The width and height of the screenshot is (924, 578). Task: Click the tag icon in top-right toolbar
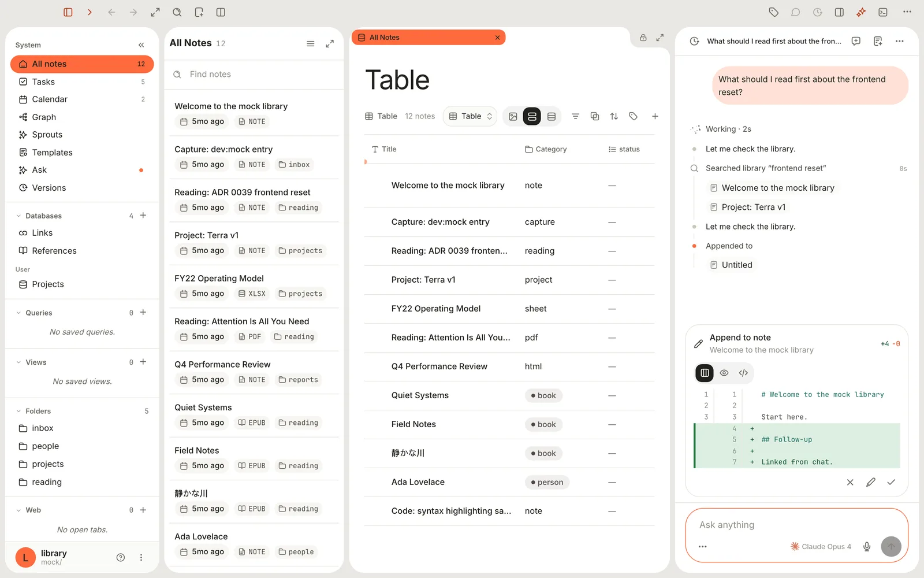pyautogui.click(x=774, y=12)
